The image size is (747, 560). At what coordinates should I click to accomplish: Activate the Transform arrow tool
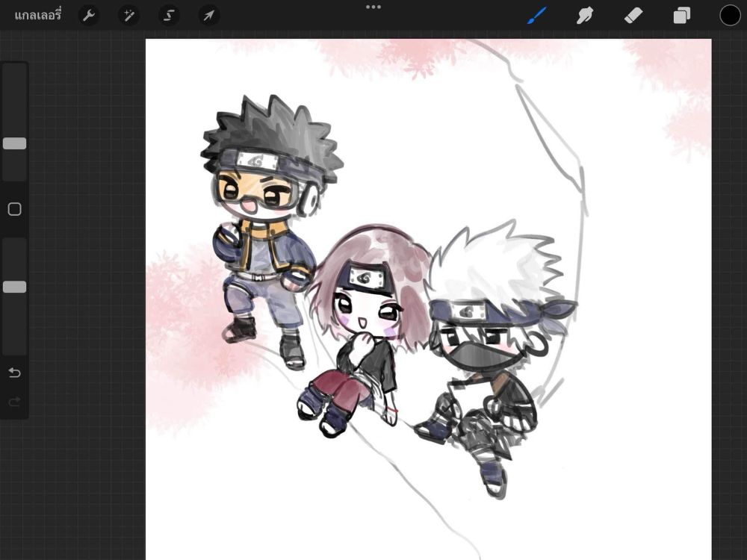(208, 16)
